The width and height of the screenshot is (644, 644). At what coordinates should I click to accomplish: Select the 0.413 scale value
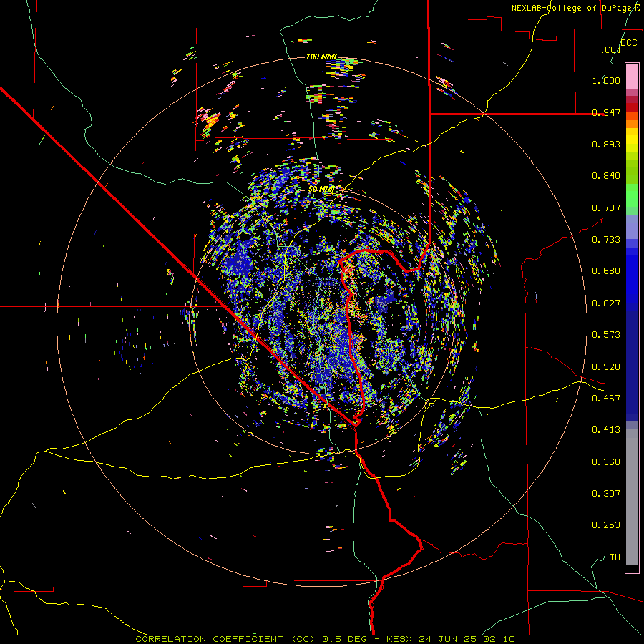pyautogui.click(x=606, y=430)
